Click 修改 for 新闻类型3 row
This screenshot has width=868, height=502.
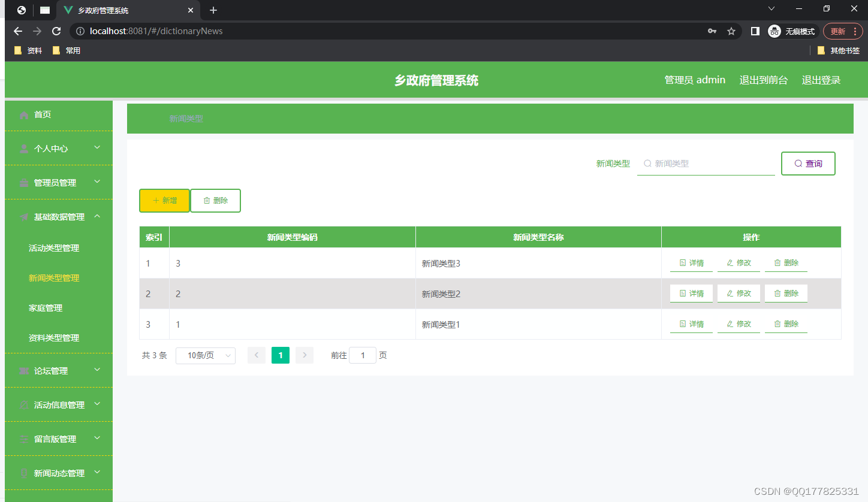coord(739,263)
